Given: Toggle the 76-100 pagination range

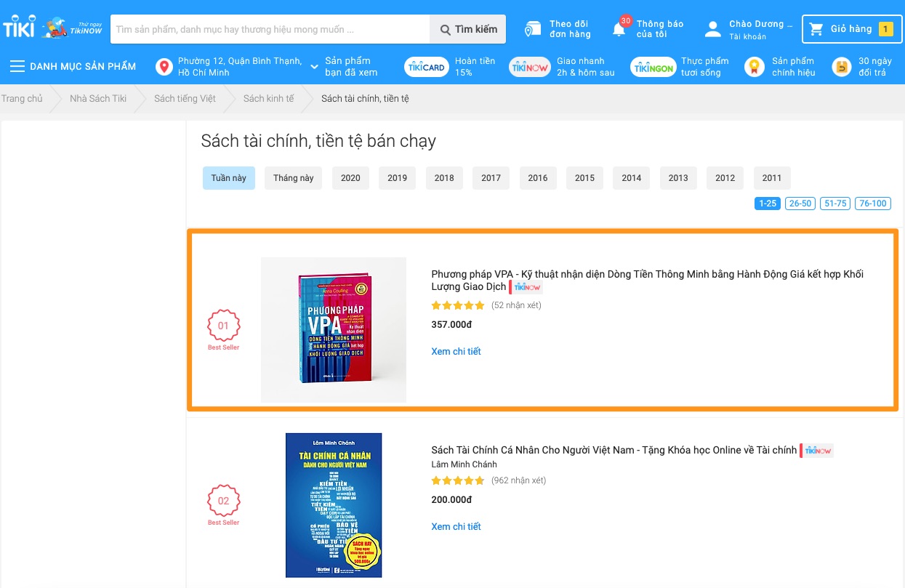Looking at the screenshot, I should coord(873,204).
